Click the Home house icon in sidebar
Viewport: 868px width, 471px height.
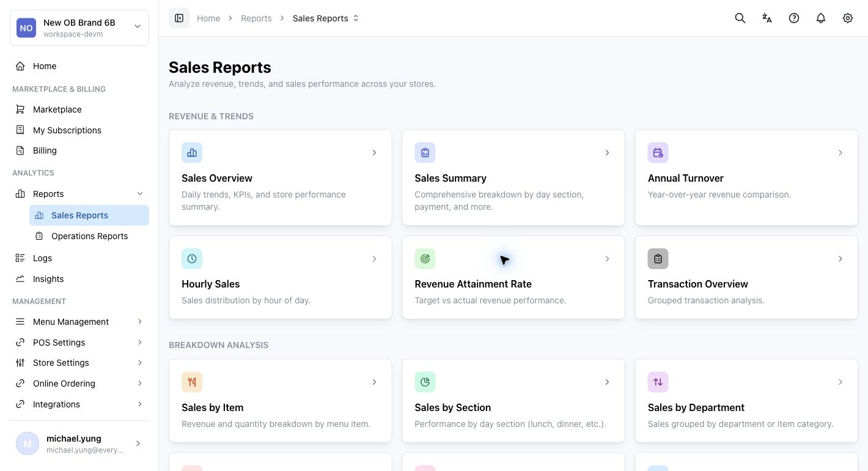(x=20, y=66)
